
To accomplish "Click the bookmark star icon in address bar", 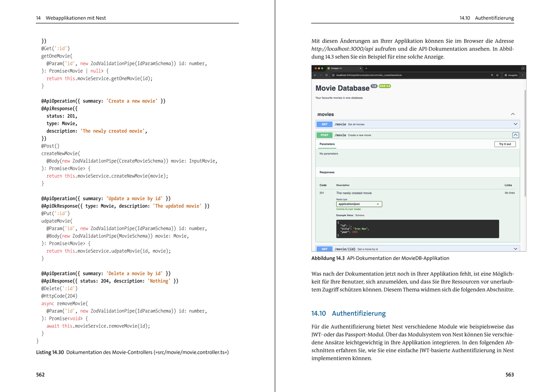I will (497, 75).
